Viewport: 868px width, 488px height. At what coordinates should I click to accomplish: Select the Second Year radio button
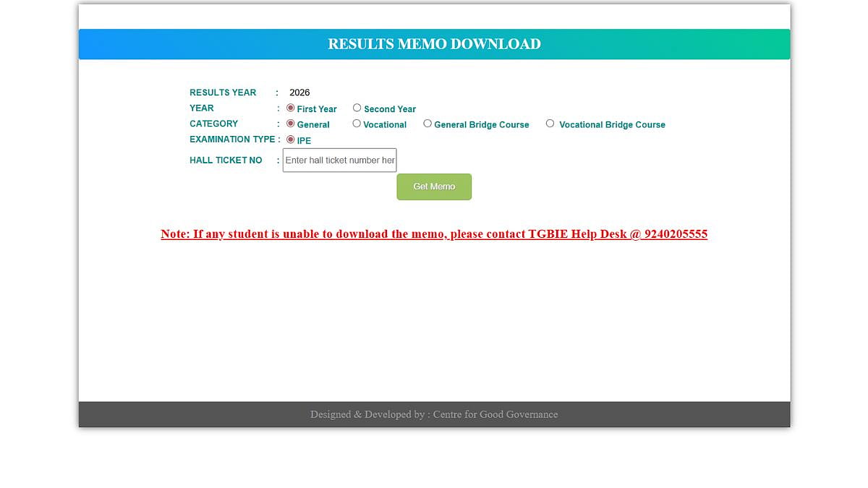point(357,108)
